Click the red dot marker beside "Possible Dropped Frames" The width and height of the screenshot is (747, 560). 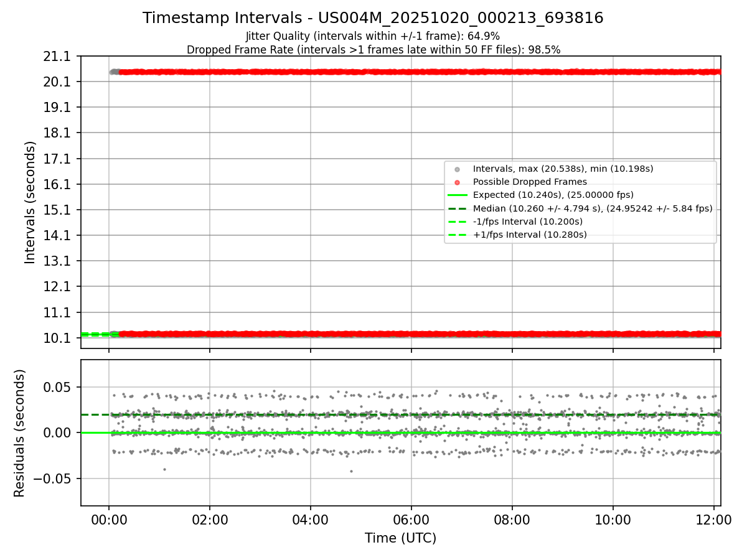click(x=458, y=182)
